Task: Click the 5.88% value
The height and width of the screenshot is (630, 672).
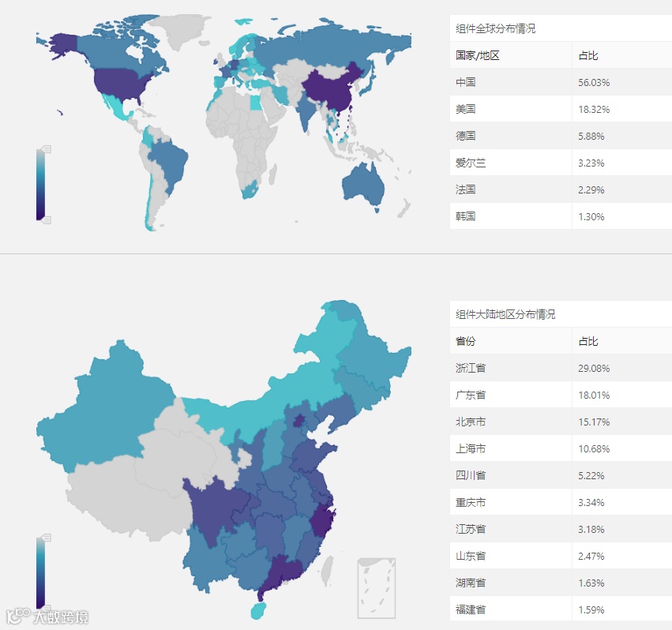Action: click(x=591, y=137)
